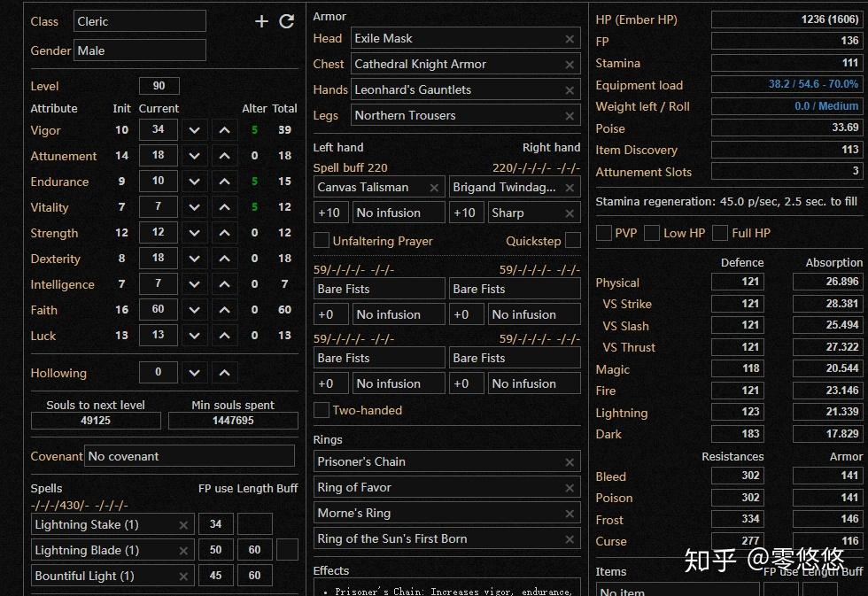Enable the Quickstep checkbox
868x596 pixels.
pos(573,240)
